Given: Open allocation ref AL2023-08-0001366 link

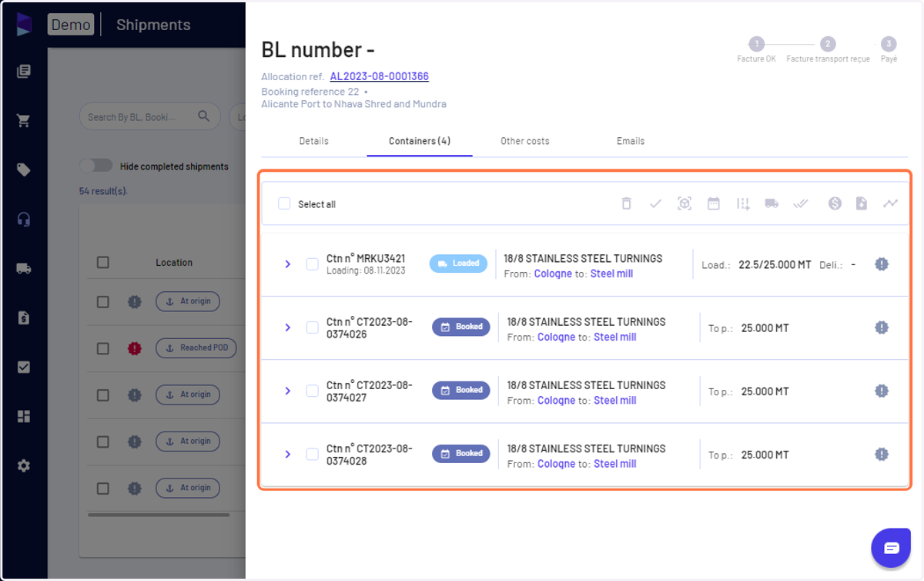Looking at the screenshot, I should coord(380,76).
